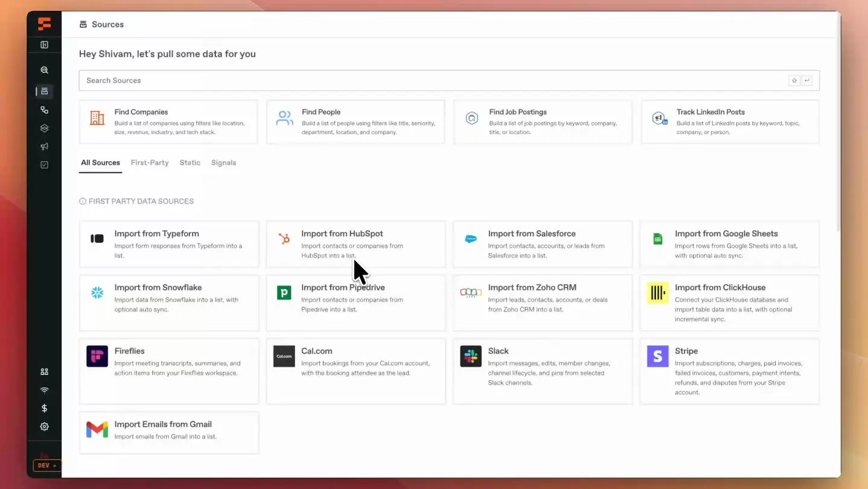Select the HubSpot sprocket logo
The width and height of the screenshot is (868, 489).
tap(284, 238)
